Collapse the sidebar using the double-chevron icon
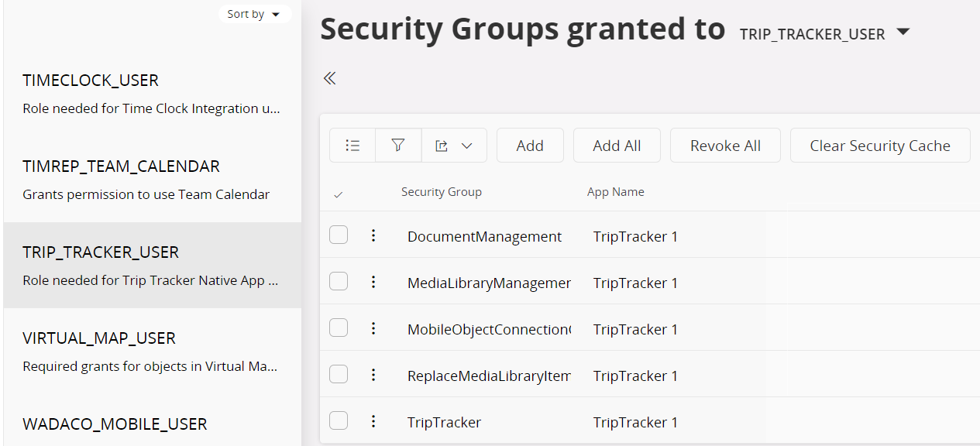 click(x=329, y=77)
